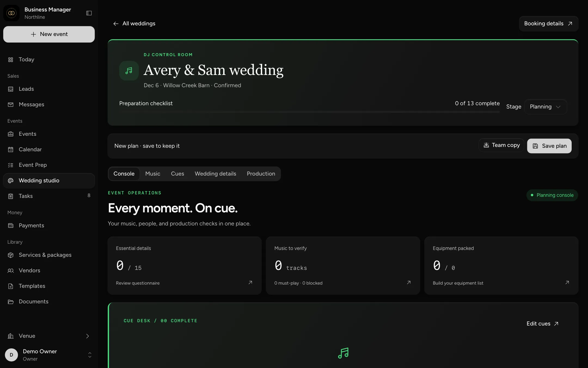The width and height of the screenshot is (588, 368).
Task: Open the Stage Planning dropdown
Action: point(546,107)
